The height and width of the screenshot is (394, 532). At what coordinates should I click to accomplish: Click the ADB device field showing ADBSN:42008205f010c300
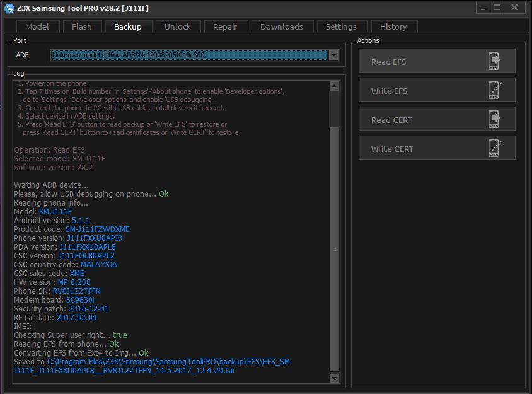189,55
